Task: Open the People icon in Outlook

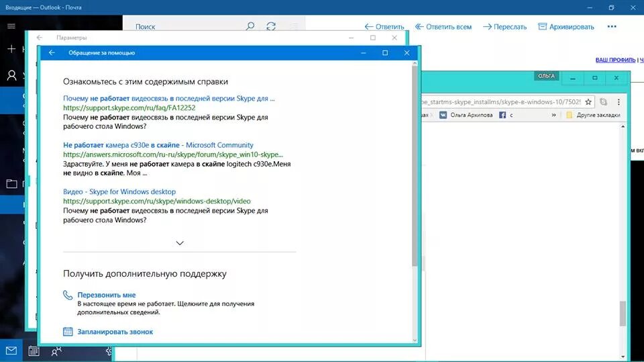Action: [x=56, y=351]
